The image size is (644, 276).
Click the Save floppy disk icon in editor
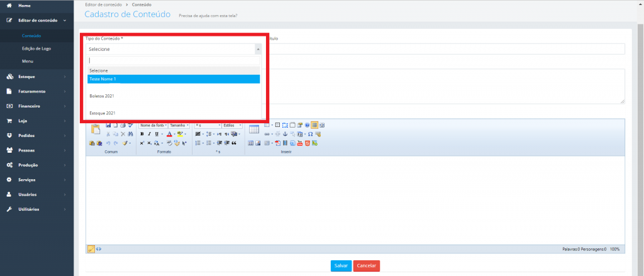[108, 125]
